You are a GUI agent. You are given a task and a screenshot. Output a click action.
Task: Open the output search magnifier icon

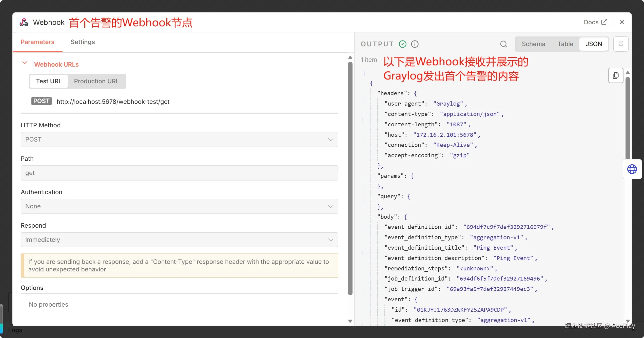click(x=503, y=44)
